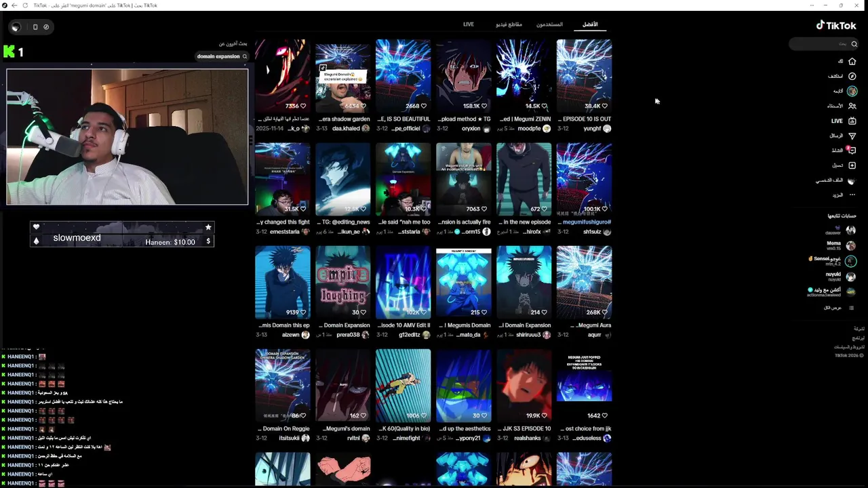Viewport: 868px width, 488px height.
Task: Open the 'era shadow garden' video thumbnail
Action: [342, 75]
